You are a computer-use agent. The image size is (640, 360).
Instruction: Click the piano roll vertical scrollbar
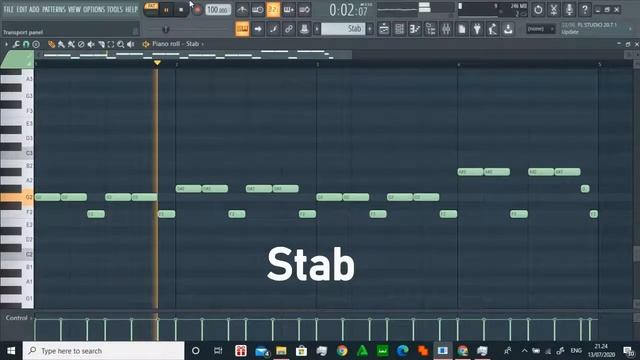[636, 254]
